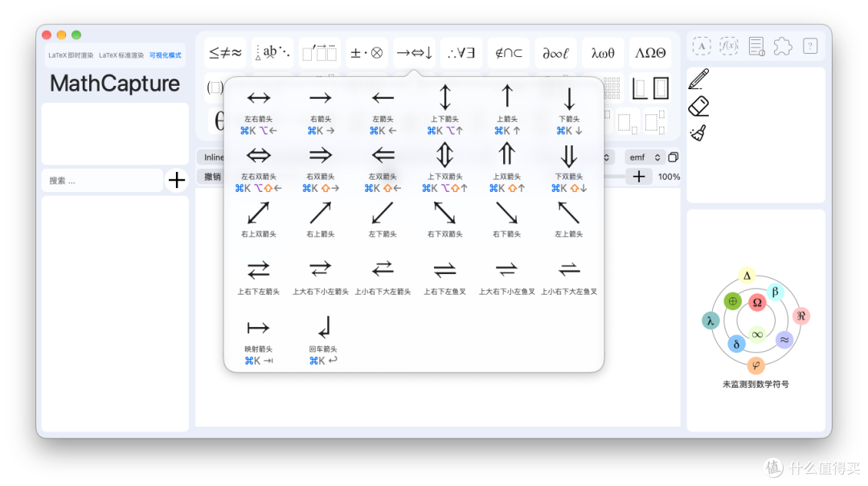
Task: Insert the up-down double arrow 上下双箭头
Action: pyautogui.click(x=445, y=155)
